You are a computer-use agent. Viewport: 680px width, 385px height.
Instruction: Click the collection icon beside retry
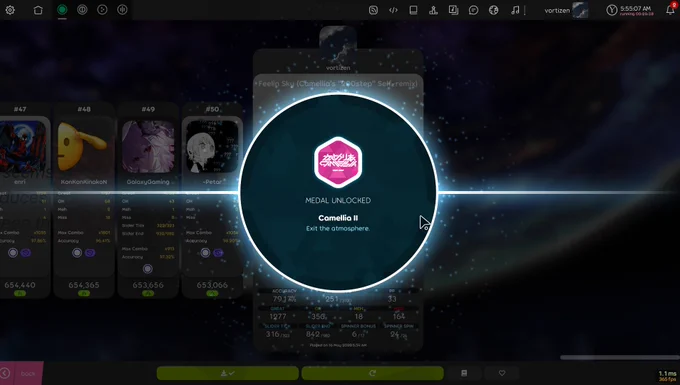coord(464,373)
